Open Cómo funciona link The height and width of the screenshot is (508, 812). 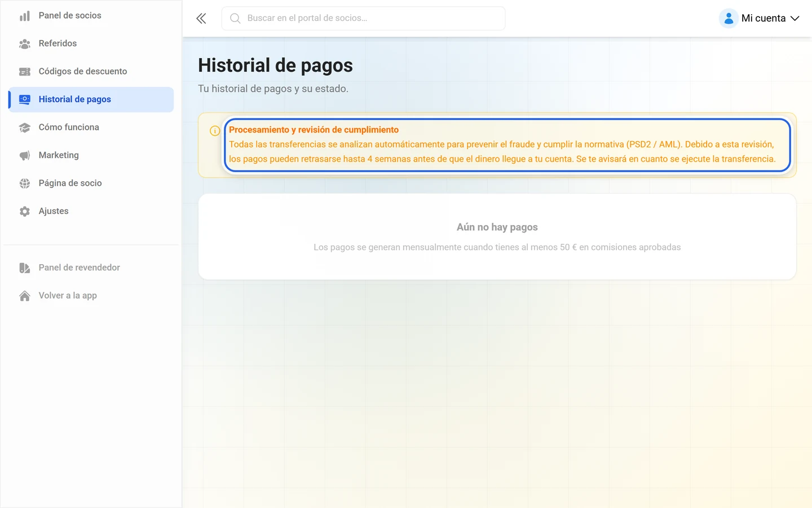[91, 128]
